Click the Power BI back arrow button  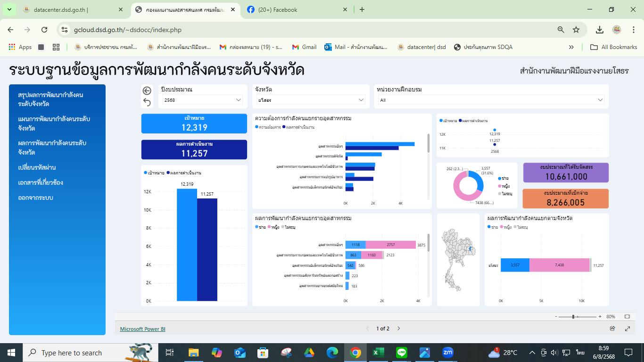[x=147, y=91]
